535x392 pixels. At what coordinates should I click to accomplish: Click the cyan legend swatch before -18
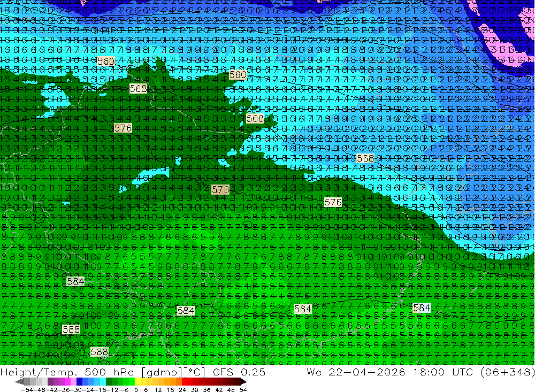coord(103,381)
